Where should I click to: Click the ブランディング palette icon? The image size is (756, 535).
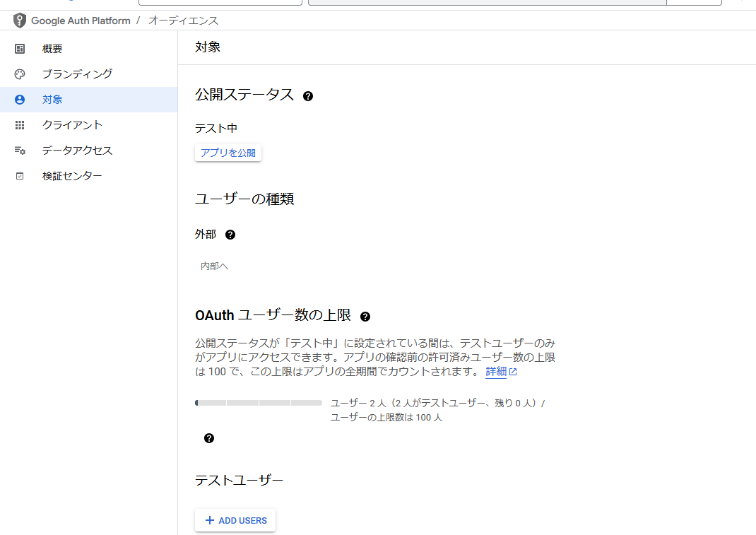20,74
